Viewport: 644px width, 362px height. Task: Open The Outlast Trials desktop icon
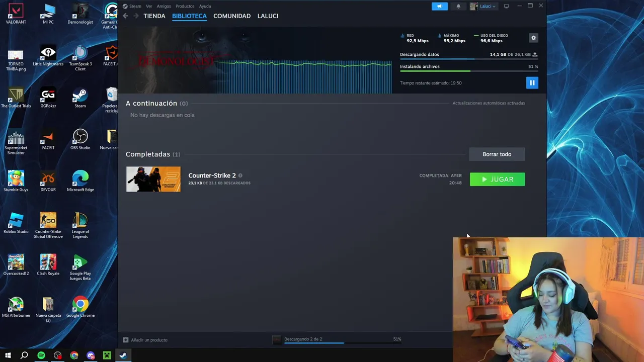point(16,98)
